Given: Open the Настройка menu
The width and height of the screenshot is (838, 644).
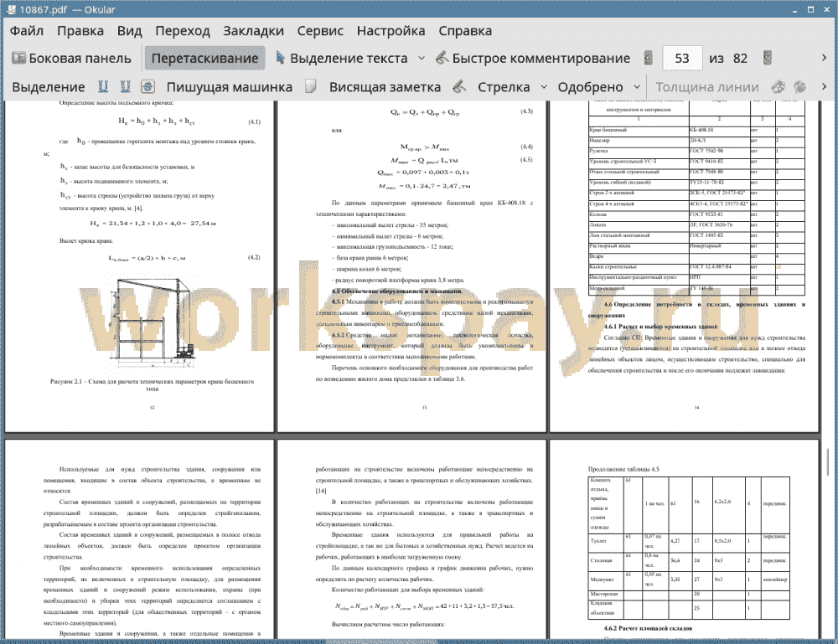Looking at the screenshot, I should point(391,31).
